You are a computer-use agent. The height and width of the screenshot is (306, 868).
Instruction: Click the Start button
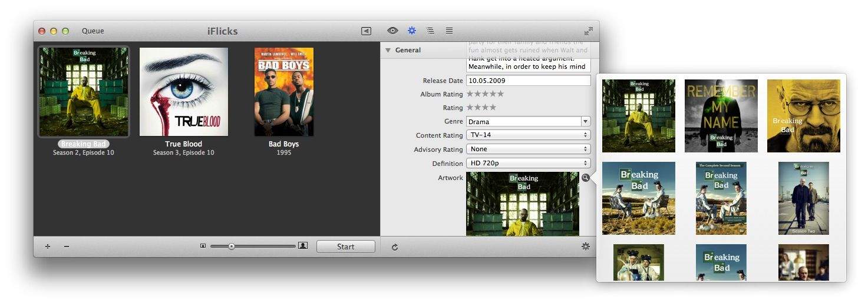click(x=346, y=247)
